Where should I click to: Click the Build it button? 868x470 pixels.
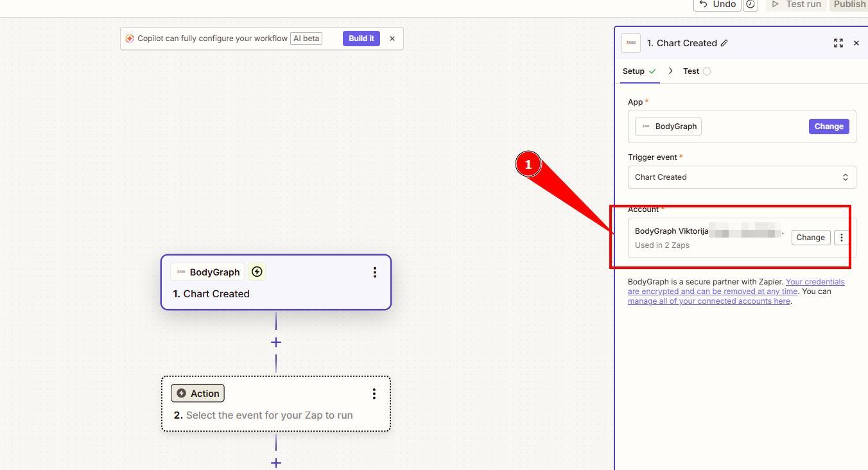tap(361, 39)
